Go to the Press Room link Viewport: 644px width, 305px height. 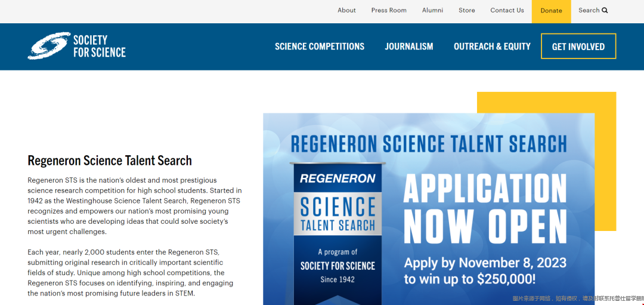point(389,10)
